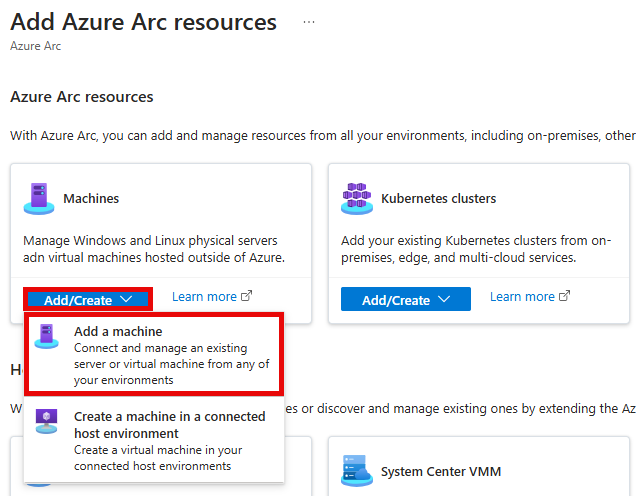Select the System Center VMM card label
Viewport: 636px width, 496px height.
[440, 472]
